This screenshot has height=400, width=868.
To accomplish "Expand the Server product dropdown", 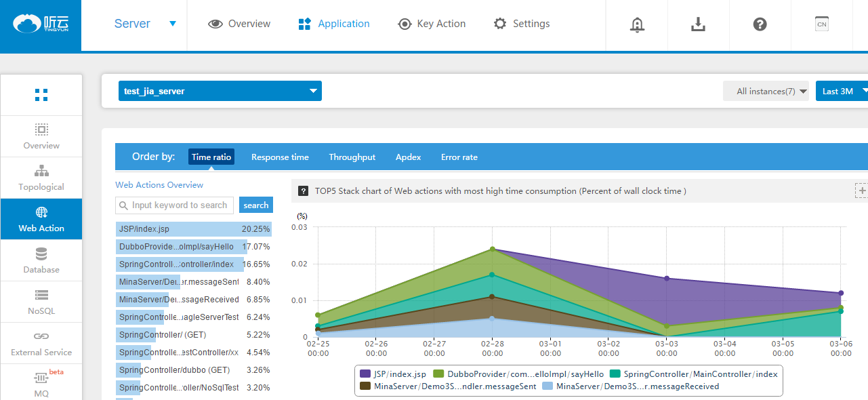I will pyautogui.click(x=145, y=24).
